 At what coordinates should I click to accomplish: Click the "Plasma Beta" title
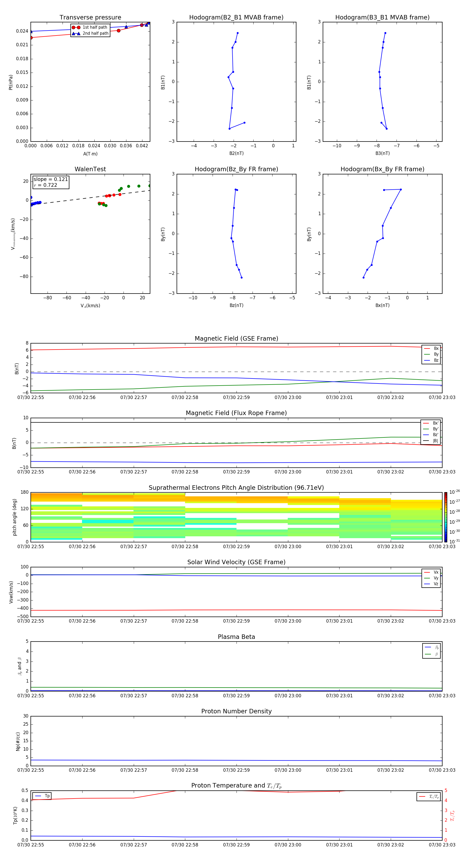pyautogui.click(x=236, y=637)
